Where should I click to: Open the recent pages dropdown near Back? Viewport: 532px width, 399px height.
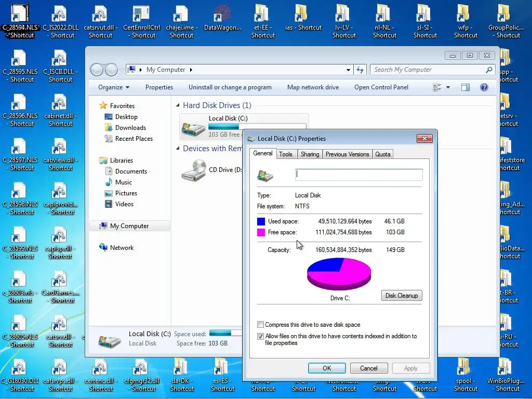[x=122, y=70]
